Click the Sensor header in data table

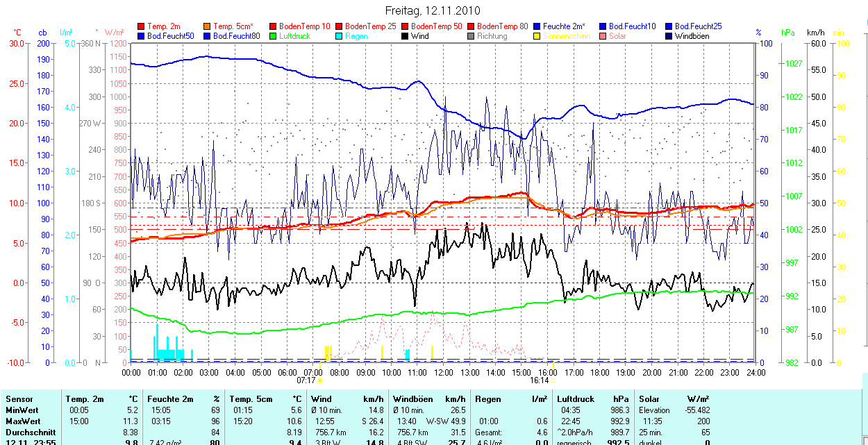pyautogui.click(x=19, y=399)
